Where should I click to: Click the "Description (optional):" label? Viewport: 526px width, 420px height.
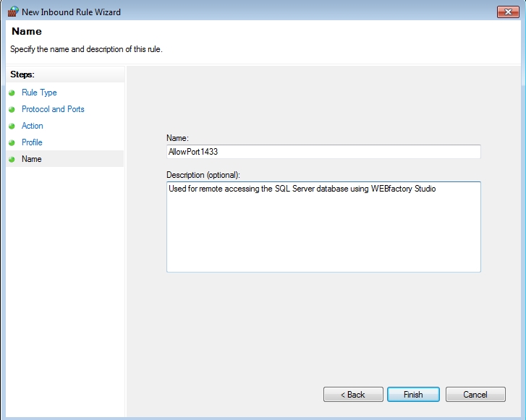pos(203,175)
